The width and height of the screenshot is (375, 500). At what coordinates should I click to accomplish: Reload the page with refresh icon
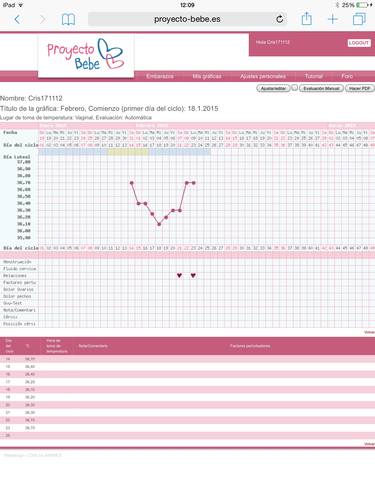tap(280, 19)
